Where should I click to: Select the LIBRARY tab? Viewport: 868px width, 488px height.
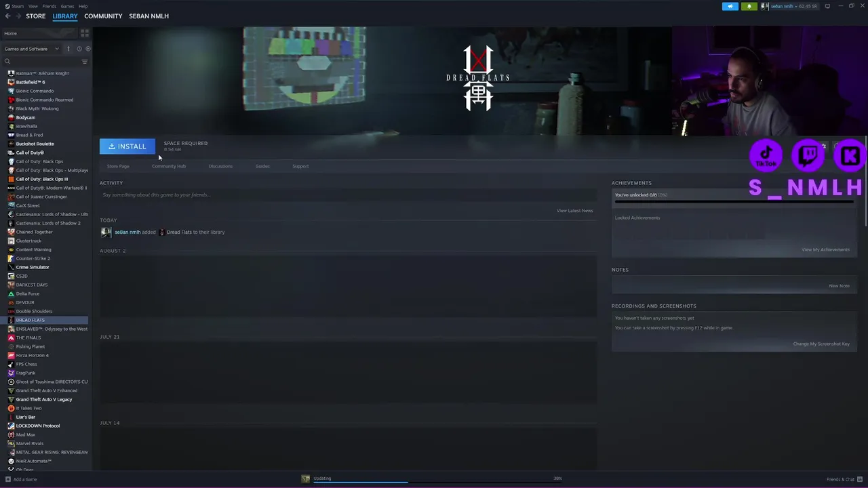click(65, 16)
